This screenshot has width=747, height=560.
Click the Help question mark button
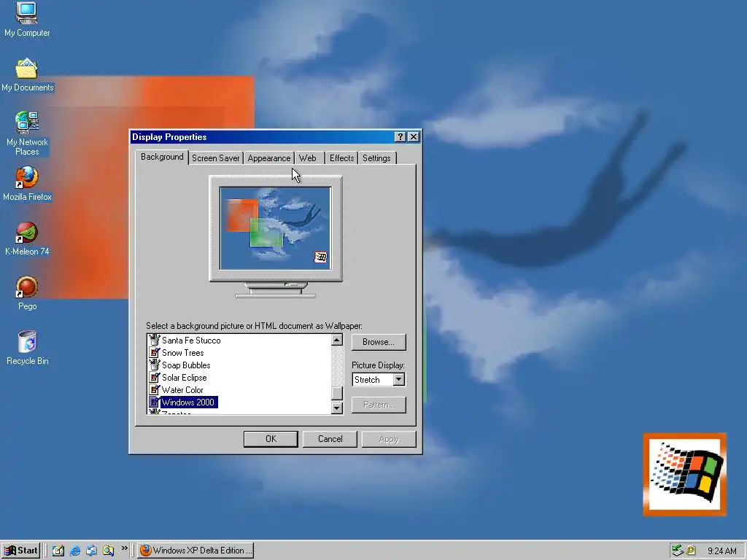click(x=400, y=137)
